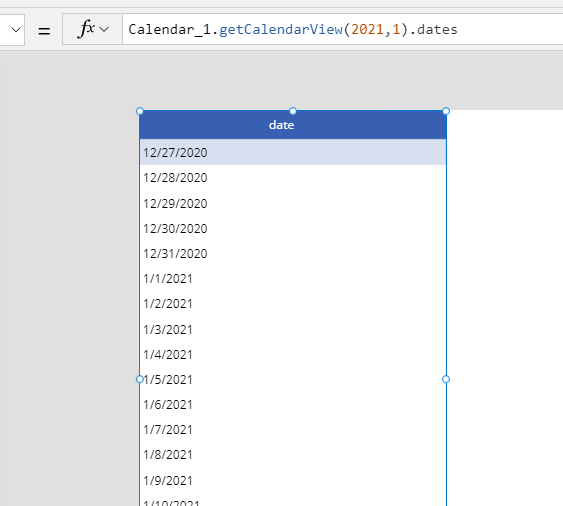563x506 pixels.
Task: Select the row 12/29/2020
Action: [x=293, y=204]
